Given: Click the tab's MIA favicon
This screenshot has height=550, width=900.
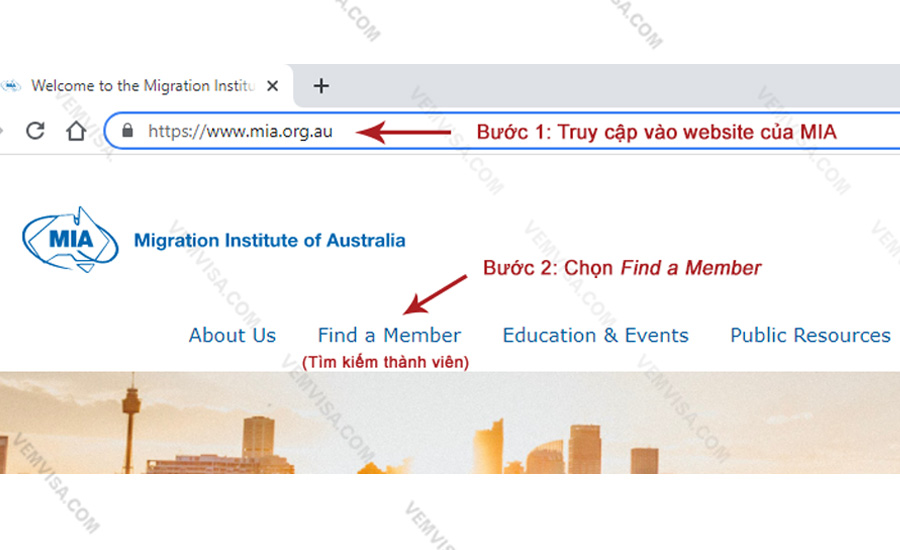Looking at the screenshot, I should coord(11,86).
